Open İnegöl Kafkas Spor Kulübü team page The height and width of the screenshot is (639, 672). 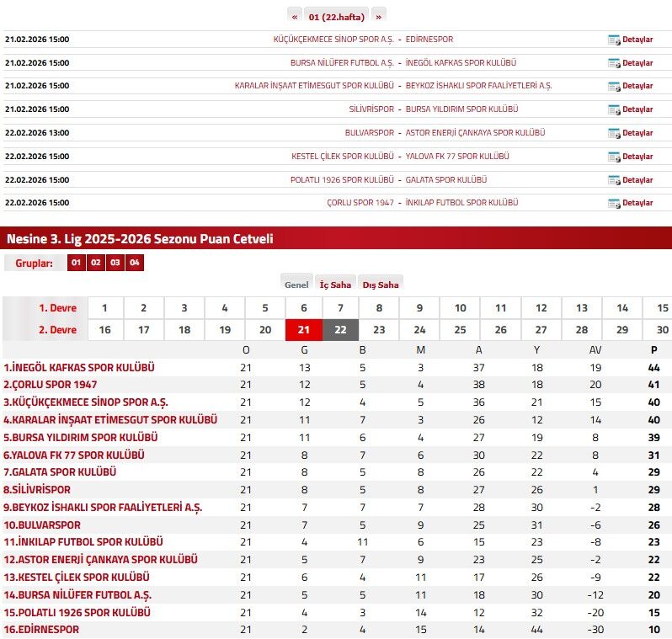(x=79, y=367)
